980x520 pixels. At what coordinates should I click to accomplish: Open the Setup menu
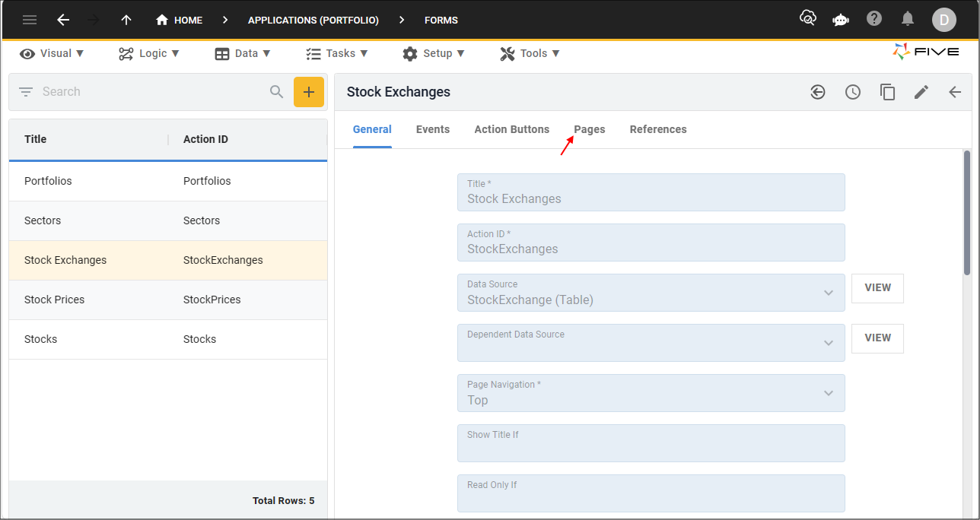[x=434, y=53]
